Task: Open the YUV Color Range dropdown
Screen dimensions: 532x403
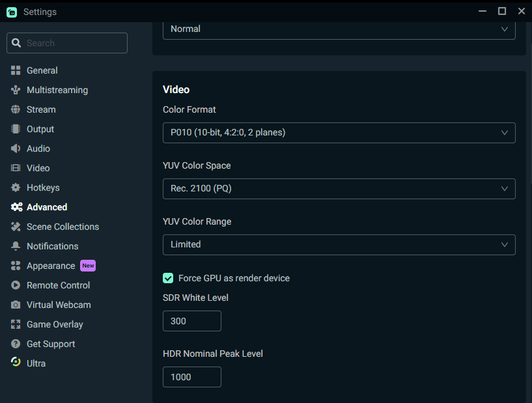Action: coord(339,244)
